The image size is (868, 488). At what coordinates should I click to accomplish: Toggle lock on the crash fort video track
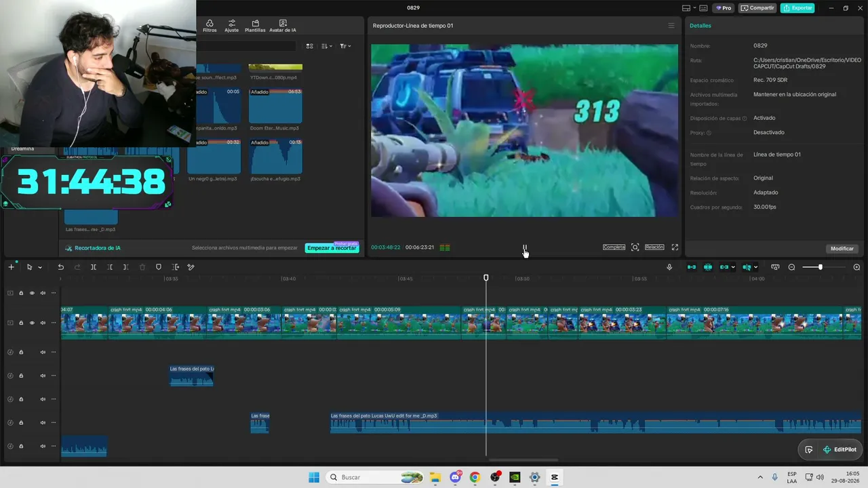[x=21, y=323]
